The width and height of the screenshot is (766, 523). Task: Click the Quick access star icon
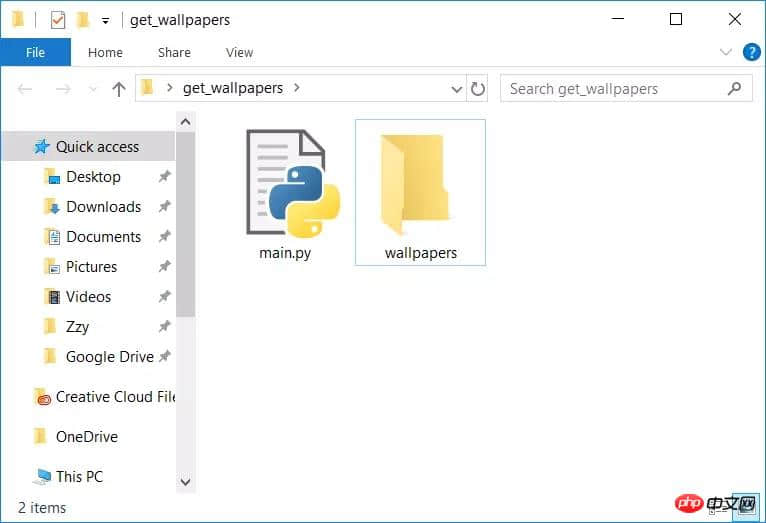tap(42, 146)
